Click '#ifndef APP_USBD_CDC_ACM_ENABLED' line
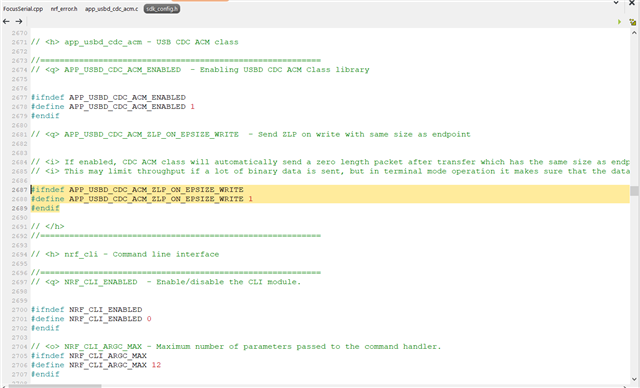The height and width of the screenshot is (388, 640). 108,98
